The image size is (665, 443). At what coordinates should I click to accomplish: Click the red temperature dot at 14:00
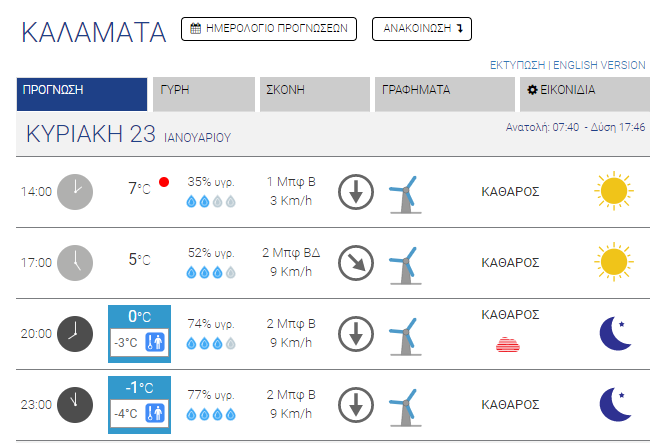[x=163, y=183]
